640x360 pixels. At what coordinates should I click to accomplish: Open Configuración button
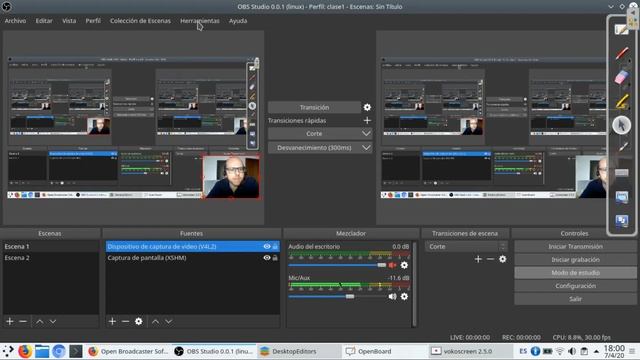[575, 286]
